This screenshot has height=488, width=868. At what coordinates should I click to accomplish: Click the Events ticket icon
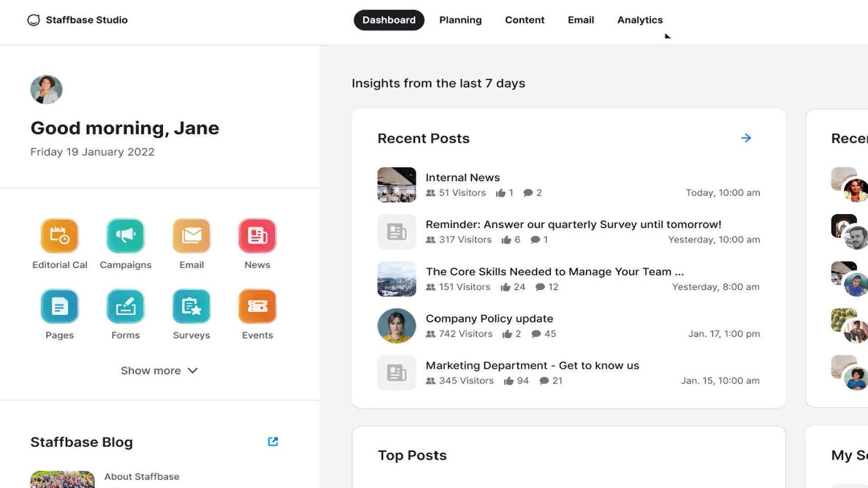[257, 306]
